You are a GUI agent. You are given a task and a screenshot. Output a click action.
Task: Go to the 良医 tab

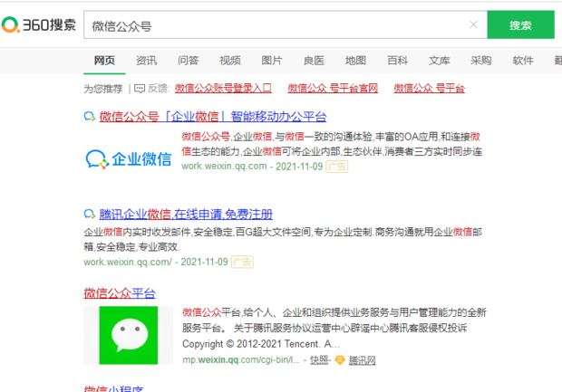click(314, 61)
